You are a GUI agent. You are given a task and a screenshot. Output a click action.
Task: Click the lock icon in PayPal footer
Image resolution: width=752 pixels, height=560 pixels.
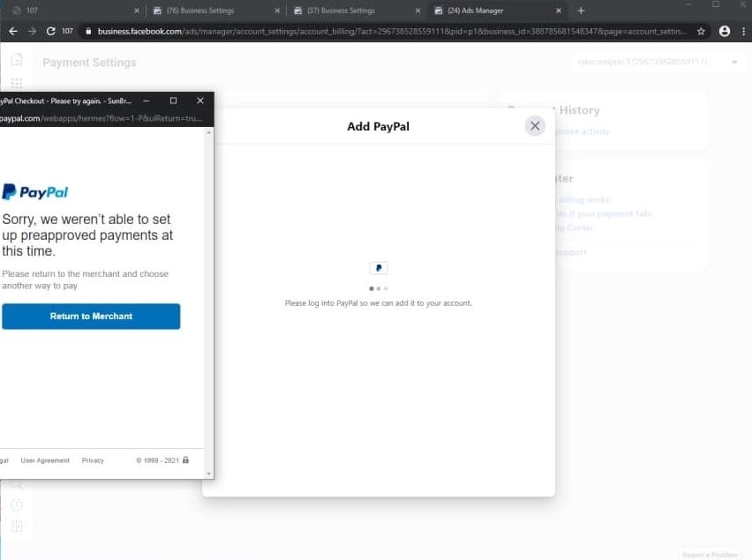185,459
